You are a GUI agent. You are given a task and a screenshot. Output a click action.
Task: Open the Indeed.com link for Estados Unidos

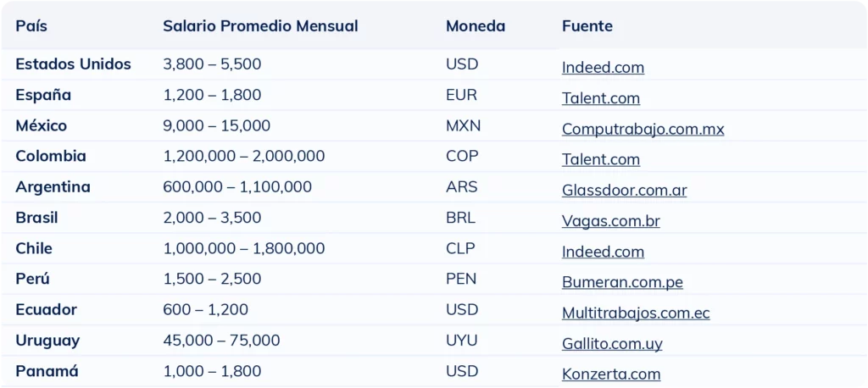603,68
